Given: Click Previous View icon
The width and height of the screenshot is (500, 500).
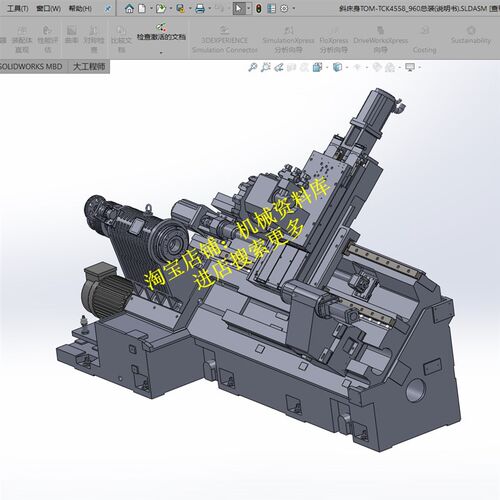Looking at the screenshot, I should (279, 67).
